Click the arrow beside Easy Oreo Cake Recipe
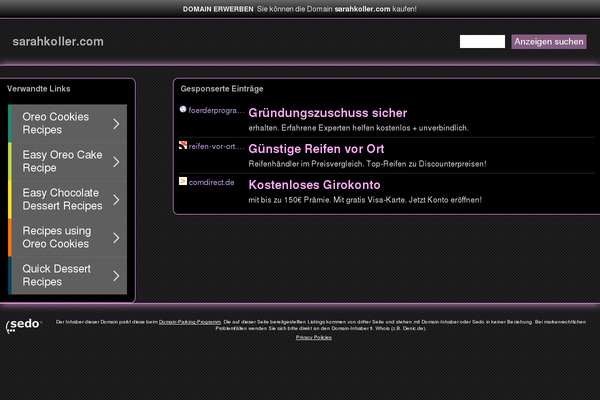 [116, 162]
